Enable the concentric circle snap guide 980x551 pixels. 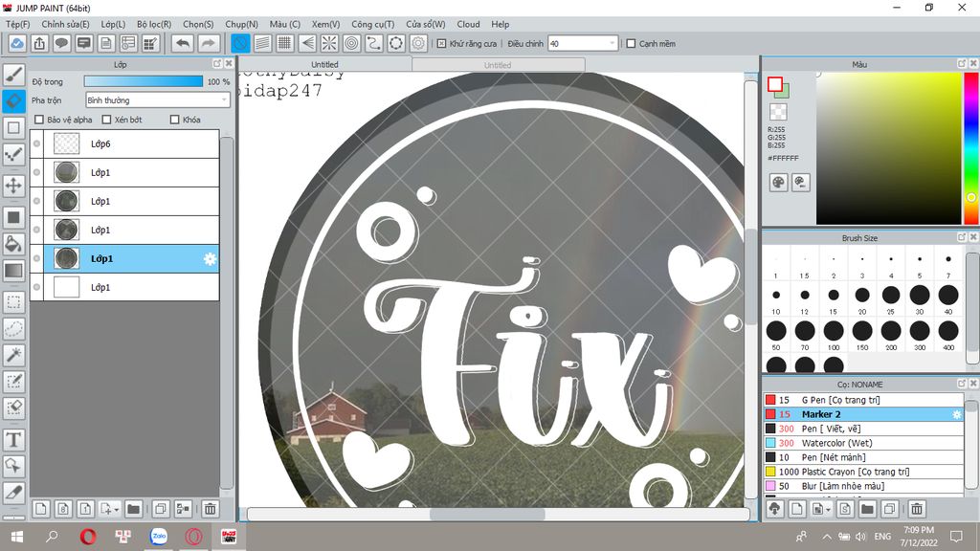[x=352, y=44]
